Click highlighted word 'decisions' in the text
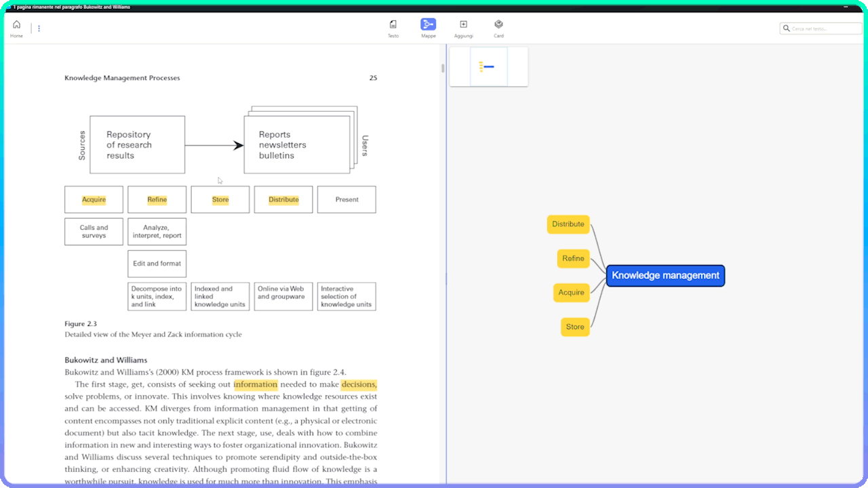The height and width of the screenshot is (488, 868). pyautogui.click(x=359, y=384)
